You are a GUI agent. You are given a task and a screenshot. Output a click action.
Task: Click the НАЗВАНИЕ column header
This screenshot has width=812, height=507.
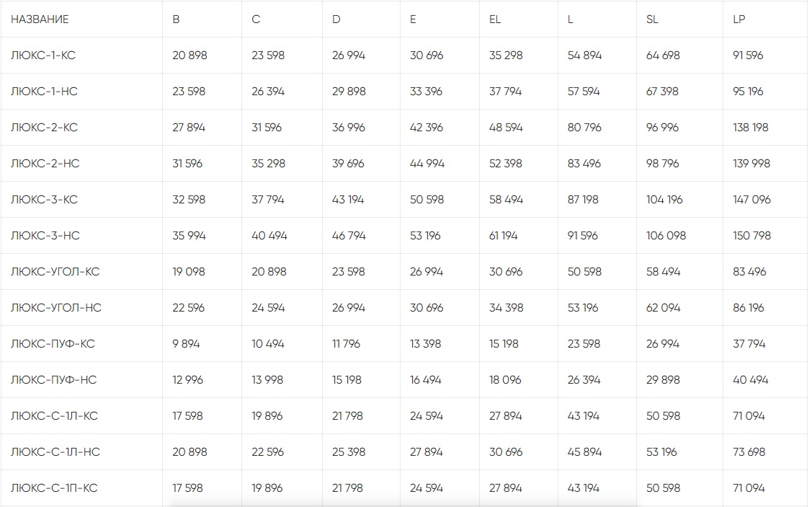pos(40,19)
